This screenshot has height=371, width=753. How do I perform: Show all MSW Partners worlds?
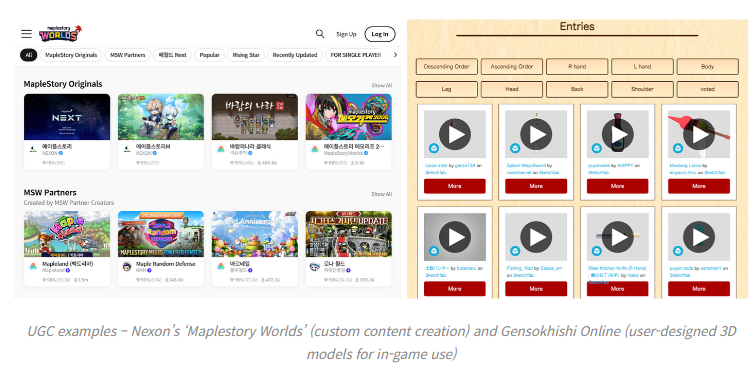point(381,194)
